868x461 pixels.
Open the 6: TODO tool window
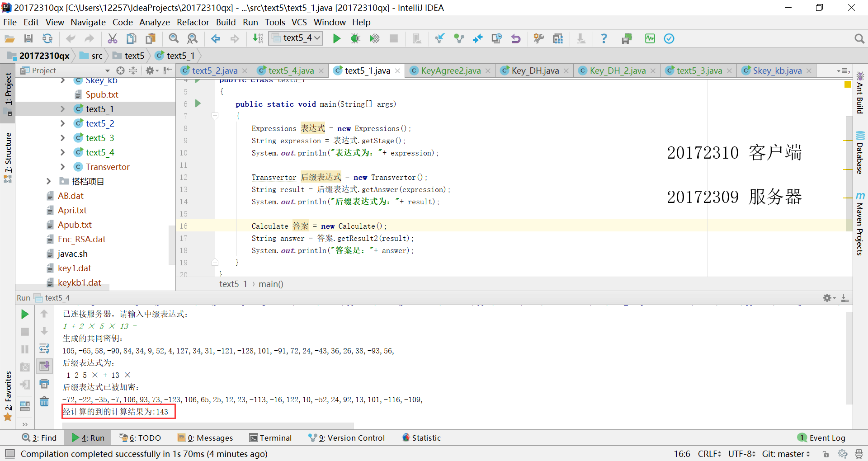tap(140, 437)
